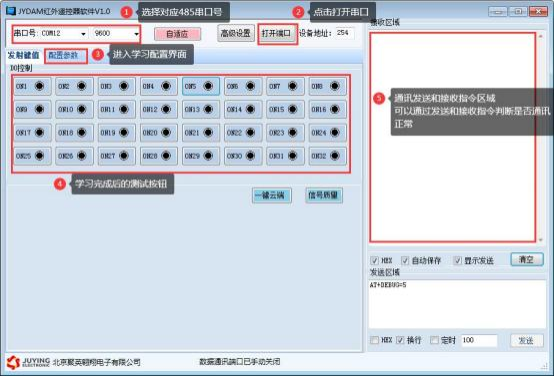Click the 自适应 button
This screenshot has width=554, height=376.
pyautogui.click(x=177, y=34)
